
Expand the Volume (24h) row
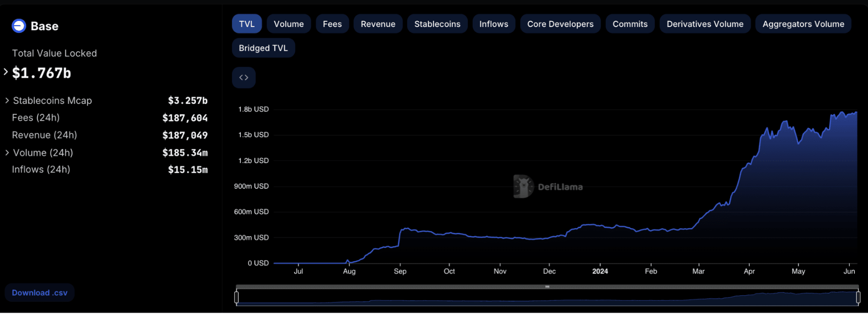[x=7, y=153]
